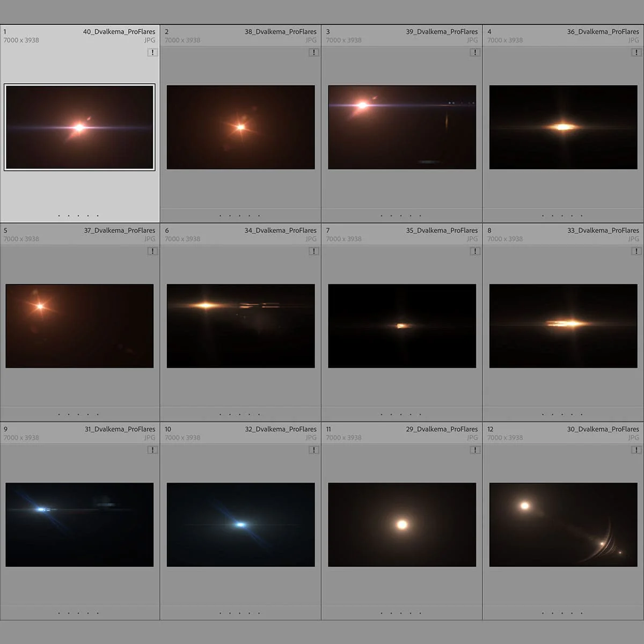Select the 36_Dvalkema_ProFlares flare thumbnail
This screenshot has width=644, height=644.
point(563,127)
